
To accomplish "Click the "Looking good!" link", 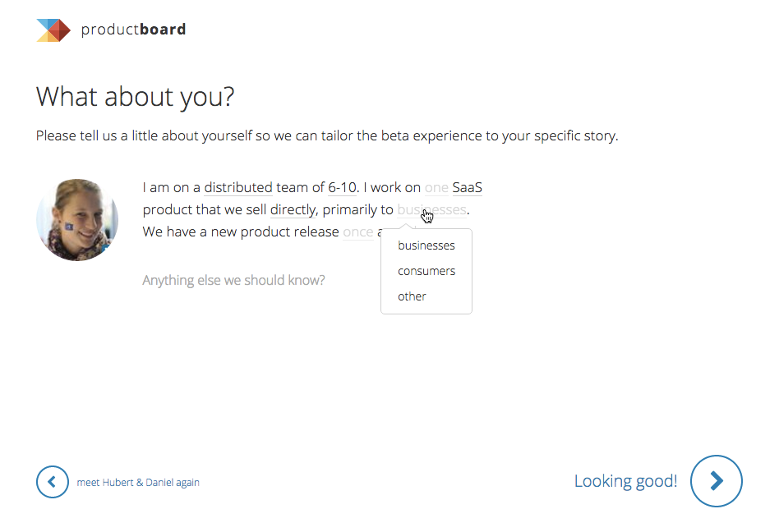I will click(x=625, y=482).
